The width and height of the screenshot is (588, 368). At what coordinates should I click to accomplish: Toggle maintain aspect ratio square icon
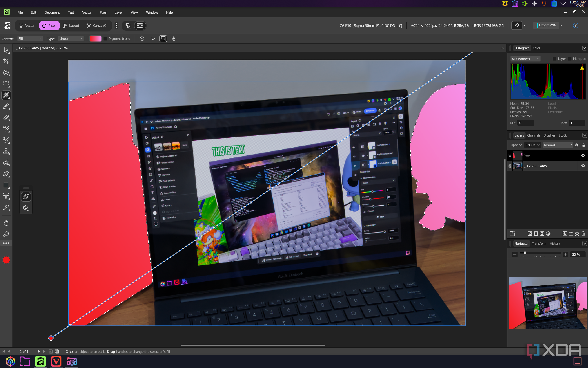click(163, 39)
